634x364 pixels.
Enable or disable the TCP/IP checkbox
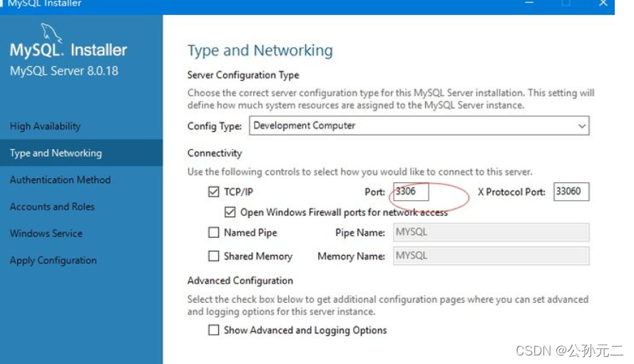[213, 192]
